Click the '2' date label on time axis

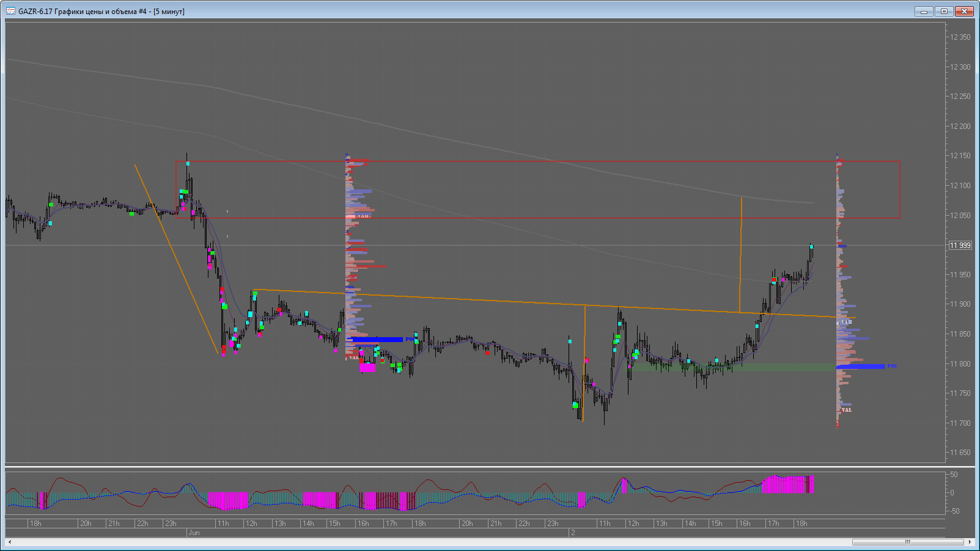573,533
